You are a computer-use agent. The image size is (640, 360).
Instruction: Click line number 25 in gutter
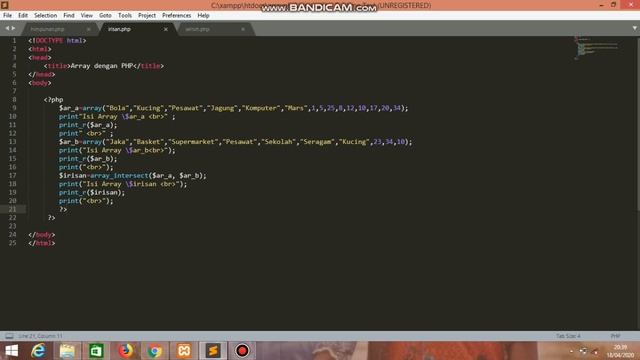pyautogui.click(x=13, y=243)
